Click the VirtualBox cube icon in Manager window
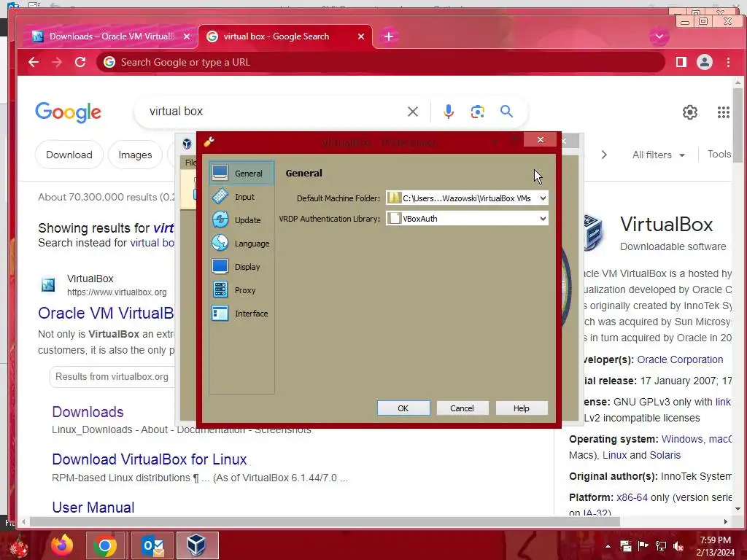Screen dimensions: 747x560 coord(187,144)
